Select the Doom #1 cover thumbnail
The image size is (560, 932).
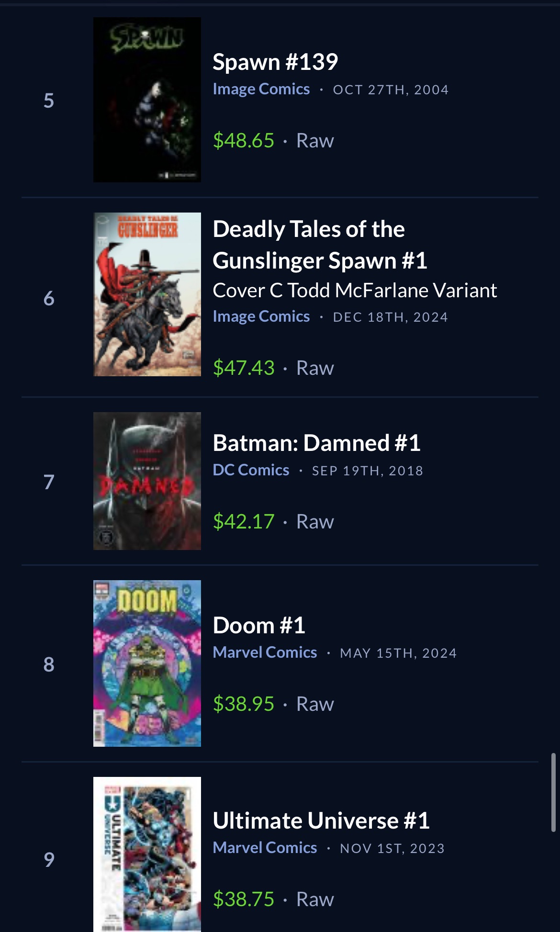(147, 663)
